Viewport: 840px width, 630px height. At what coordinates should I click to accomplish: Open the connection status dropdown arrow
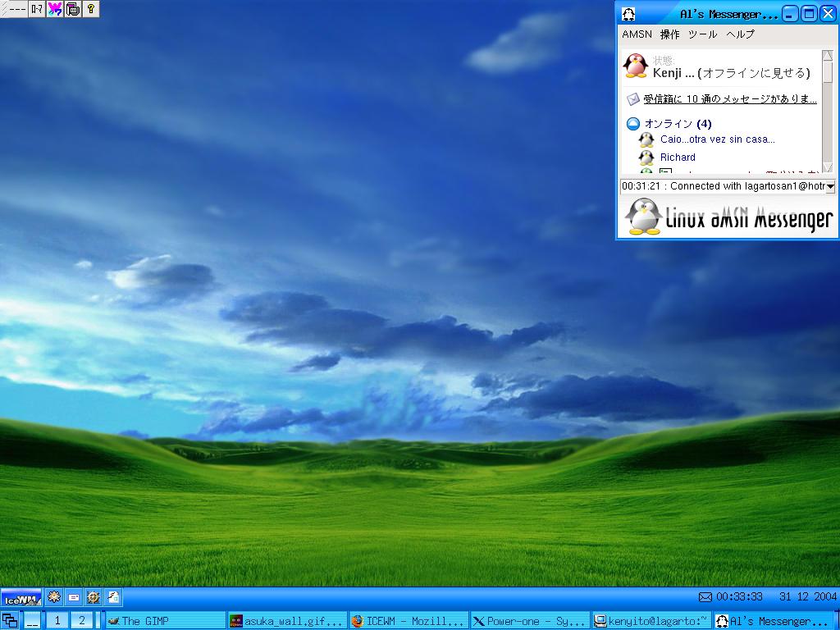829,187
